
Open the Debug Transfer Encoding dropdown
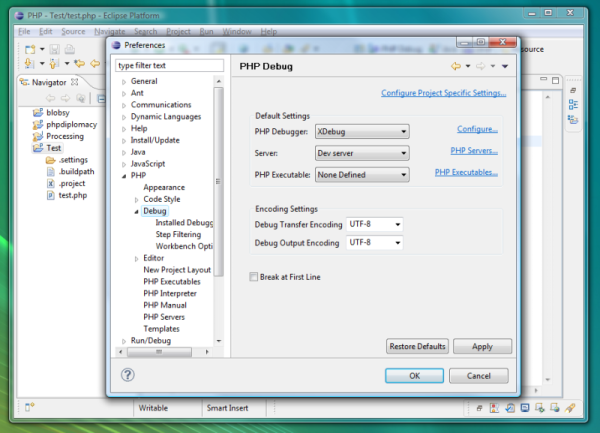374,224
